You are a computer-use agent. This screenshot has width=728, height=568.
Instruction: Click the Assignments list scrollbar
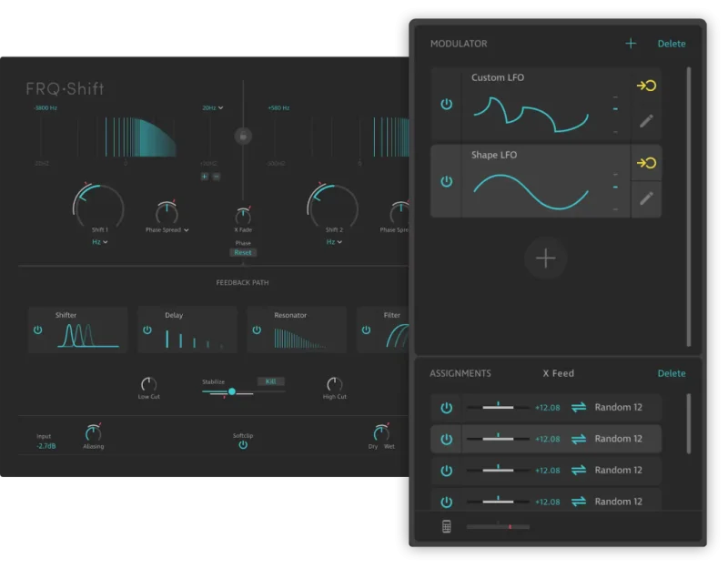689,423
